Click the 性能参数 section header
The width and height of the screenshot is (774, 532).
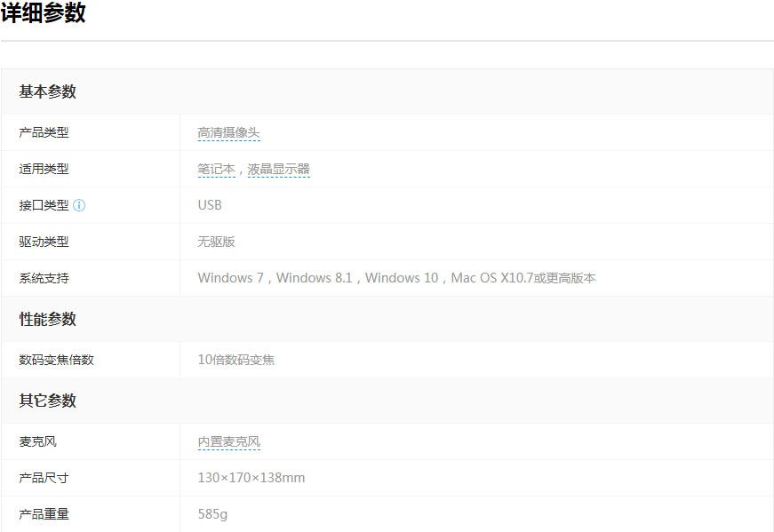point(48,319)
